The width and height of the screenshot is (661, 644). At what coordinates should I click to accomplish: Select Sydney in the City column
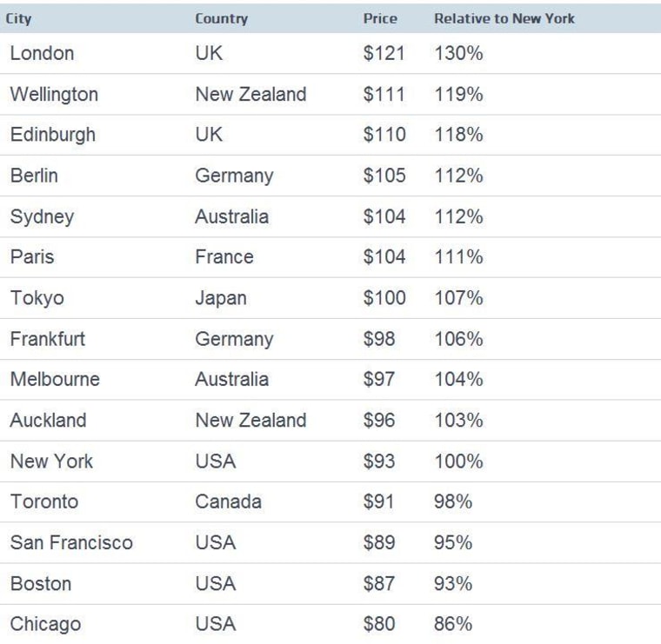(42, 216)
